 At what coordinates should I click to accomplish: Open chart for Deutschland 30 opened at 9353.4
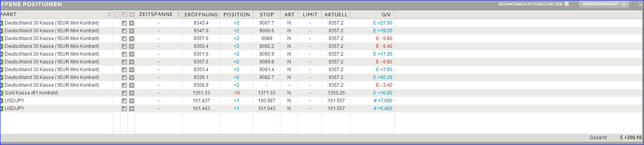124,70
